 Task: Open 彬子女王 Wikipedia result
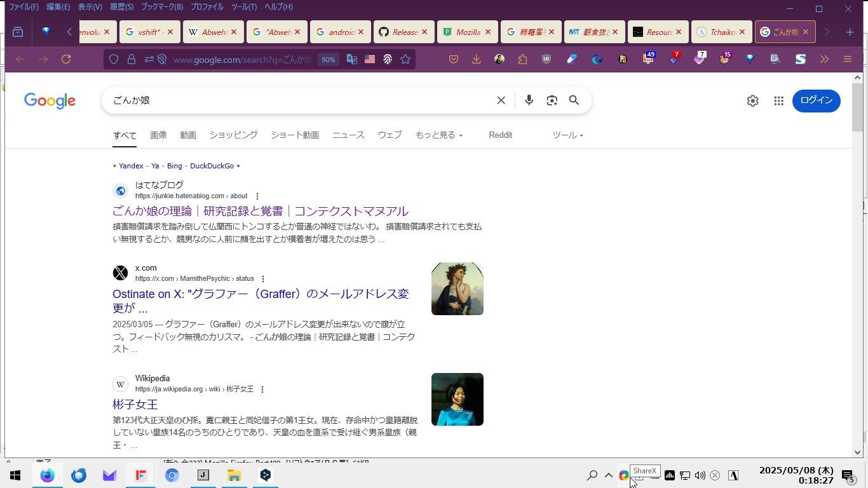pyautogui.click(x=135, y=404)
